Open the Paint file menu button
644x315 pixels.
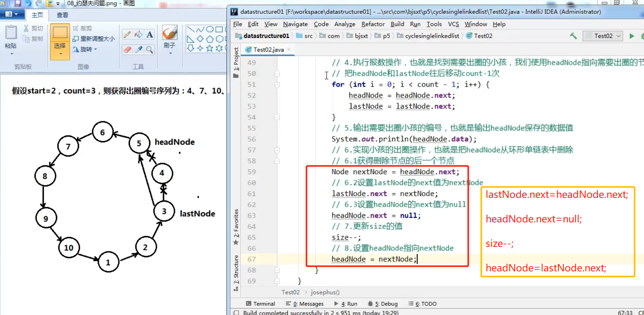coord(12,15)
